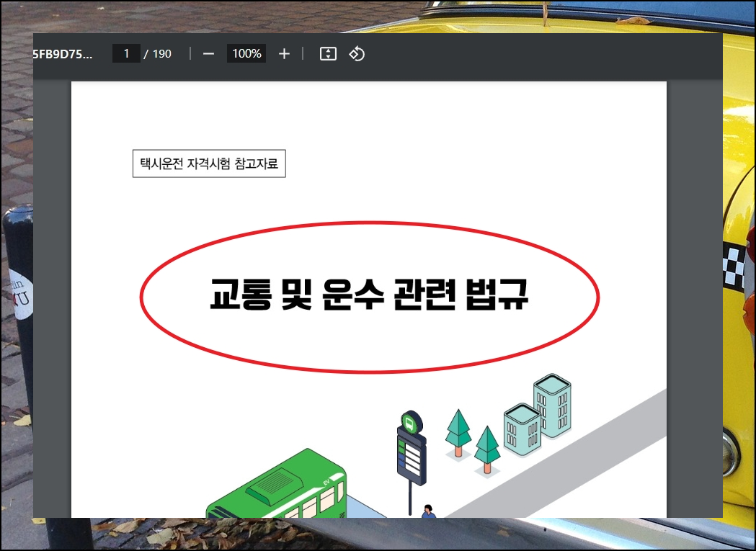756x551 pixels.
Task: Click the fit to page icon
Action: click(328, 53)
